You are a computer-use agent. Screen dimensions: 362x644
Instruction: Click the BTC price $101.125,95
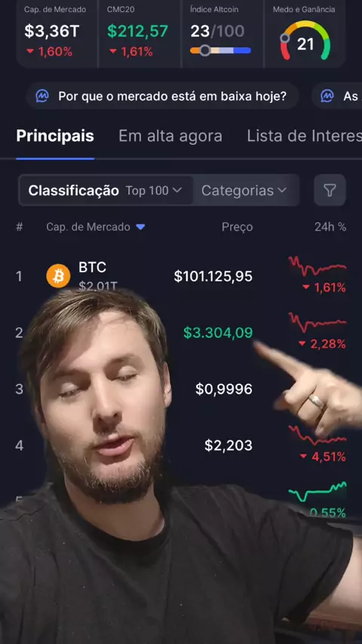213,277
